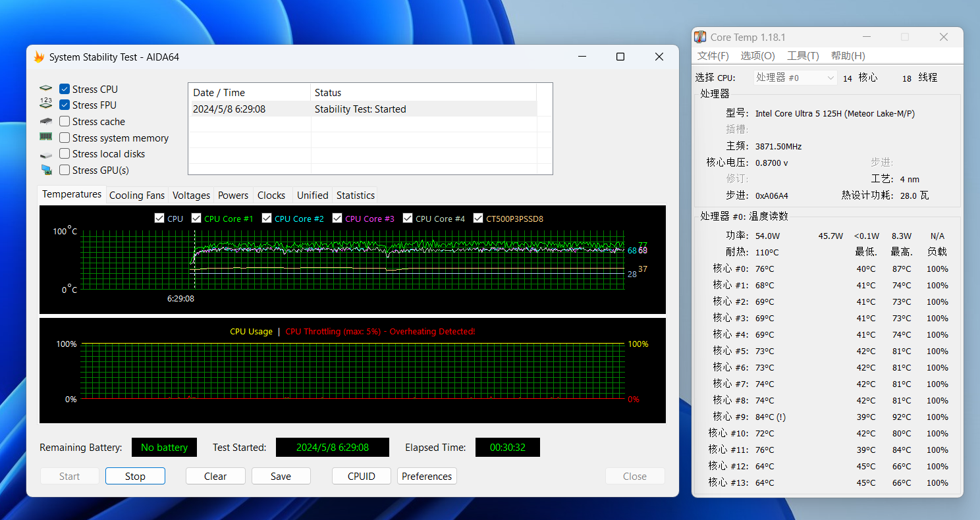Screen dimensions: 980x520
Task: Switch to the Voltages tab
Action: (191, 195)
